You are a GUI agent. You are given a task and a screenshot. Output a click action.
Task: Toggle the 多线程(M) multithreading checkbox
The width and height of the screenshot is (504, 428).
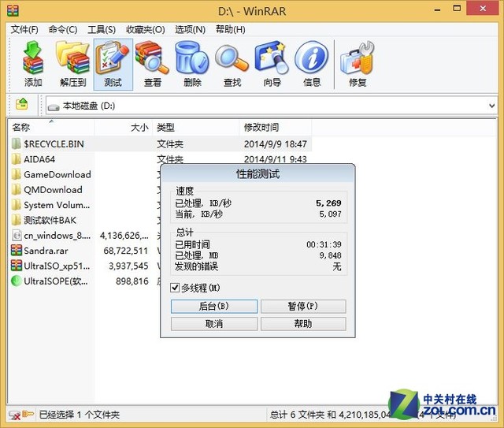[175, 288]
